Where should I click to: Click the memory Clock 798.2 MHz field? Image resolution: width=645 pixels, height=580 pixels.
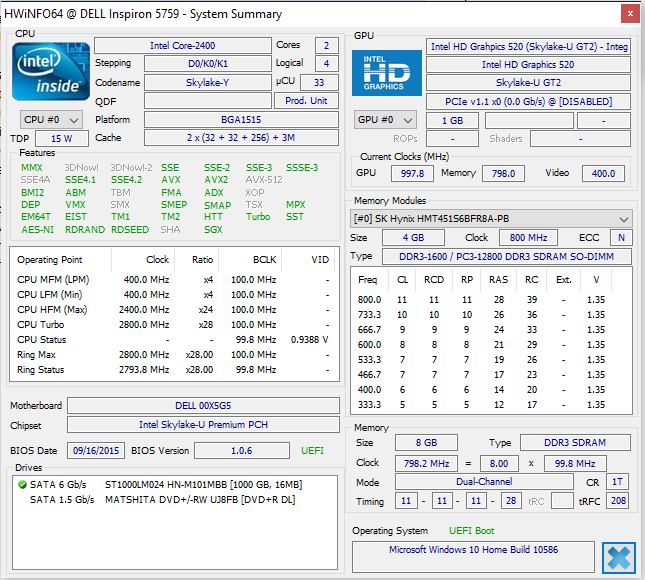tap(426, 464)
